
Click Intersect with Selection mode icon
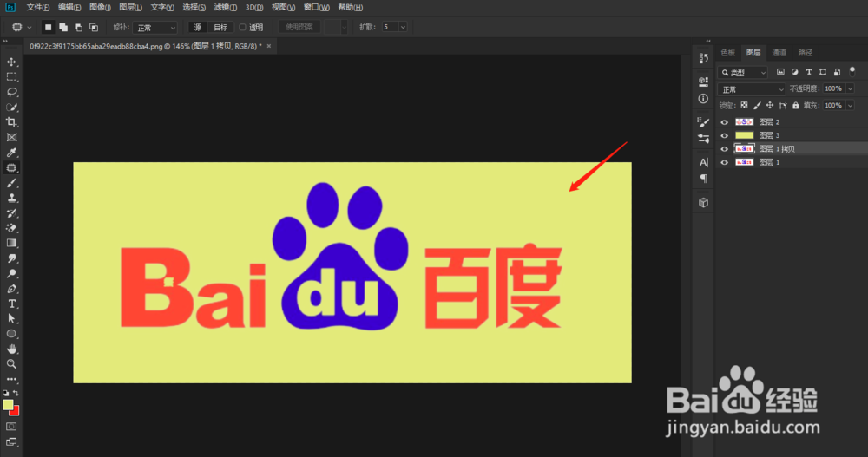(94, 27)
